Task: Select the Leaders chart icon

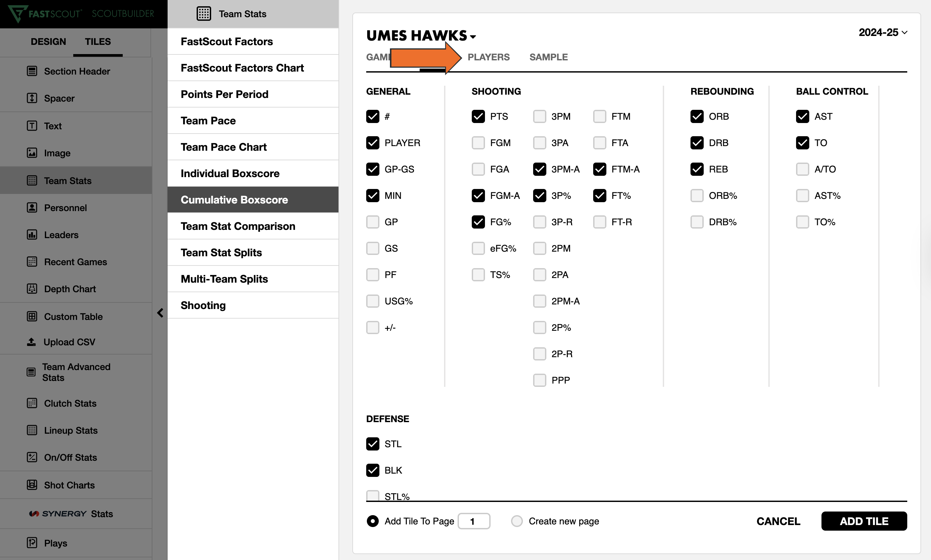Action: (x=32, y=235)
